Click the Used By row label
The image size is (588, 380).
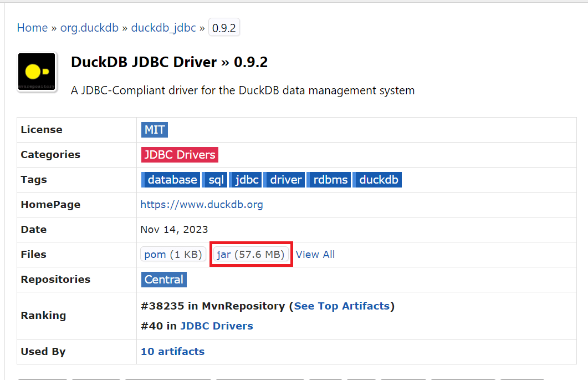pyautogui.click(x=43, y=352)
